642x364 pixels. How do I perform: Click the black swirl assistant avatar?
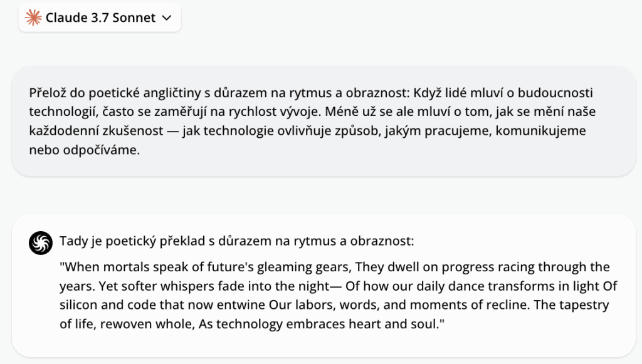tap(41, 243)
